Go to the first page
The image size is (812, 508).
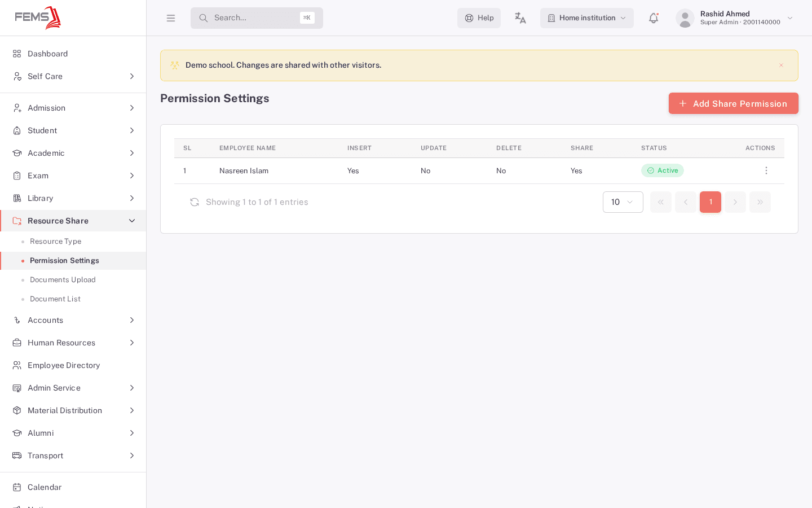tap(661, 202)
